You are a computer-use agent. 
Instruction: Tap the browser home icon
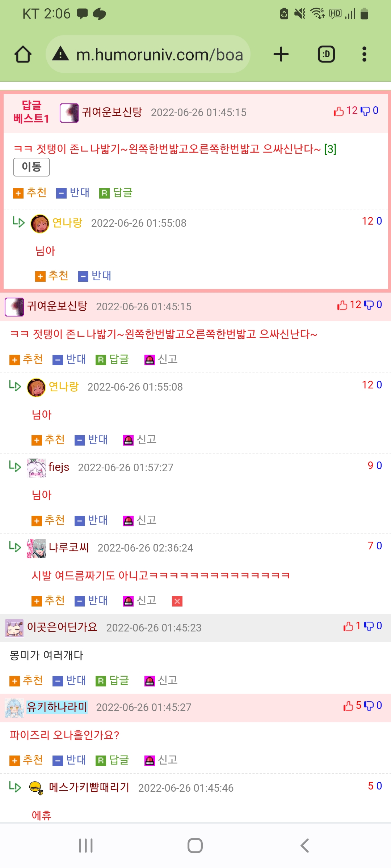[x=23, y=55]
